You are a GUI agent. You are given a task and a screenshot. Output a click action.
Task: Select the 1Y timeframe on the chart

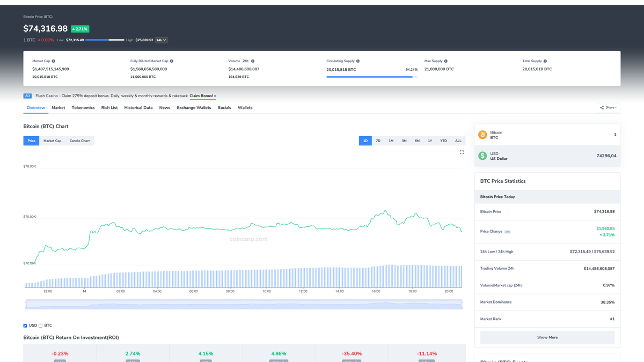coord(430,141)
